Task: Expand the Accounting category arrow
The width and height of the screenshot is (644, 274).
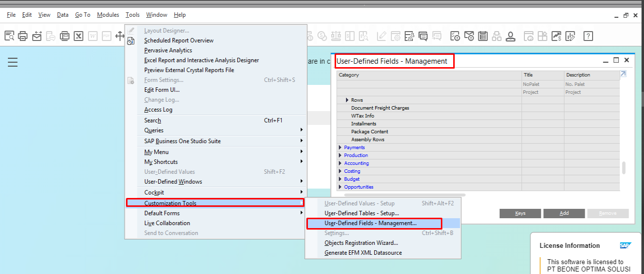Action: pos(341,163)
